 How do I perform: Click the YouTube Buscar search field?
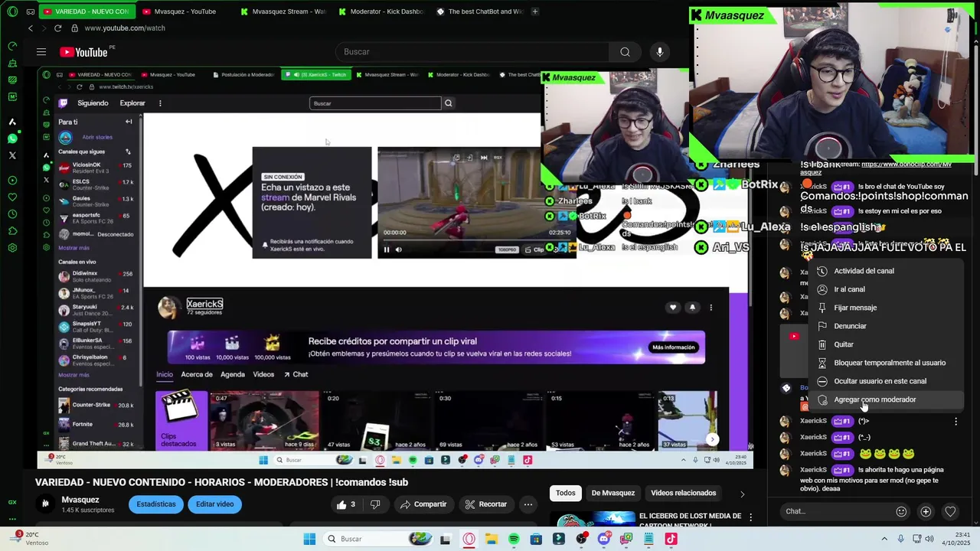pyautogui.click(x=472, y=52)
